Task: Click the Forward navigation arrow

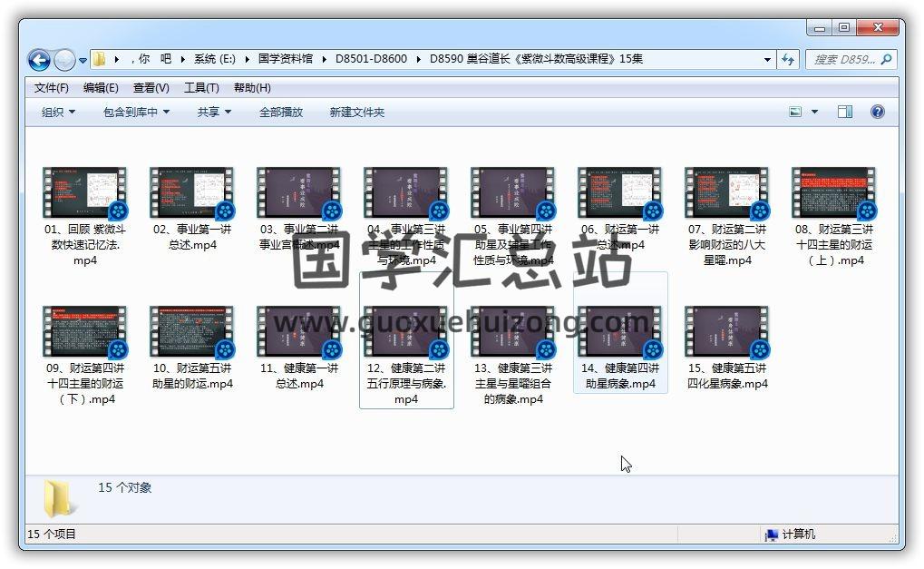Action: [63, 60]
